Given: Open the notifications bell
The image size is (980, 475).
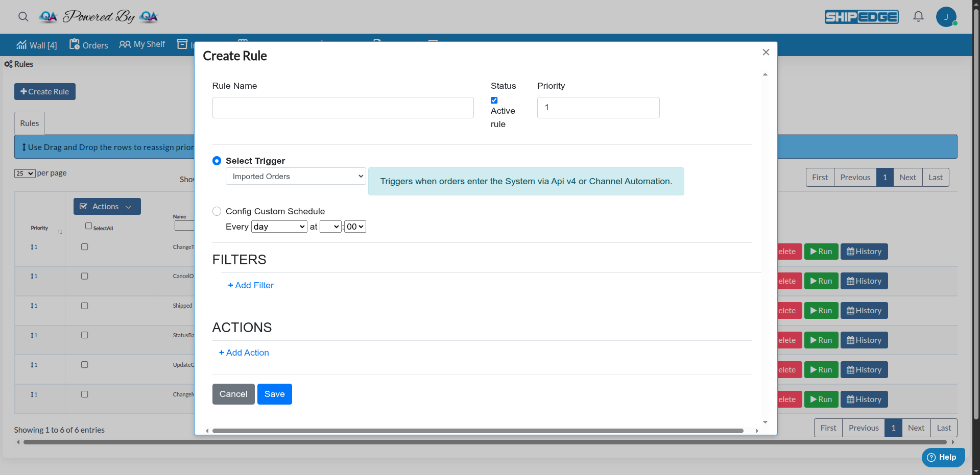Looking at the screenshot, I should point(918,17).
